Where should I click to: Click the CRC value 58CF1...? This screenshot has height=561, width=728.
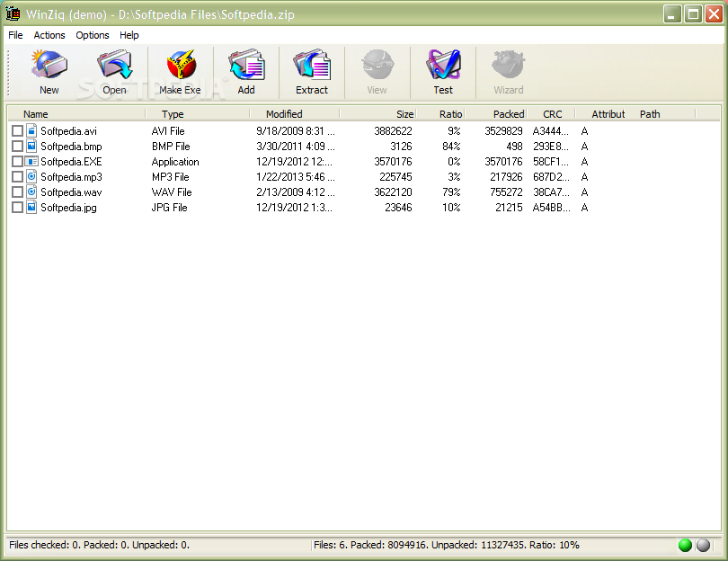click(x=551, y=162)
